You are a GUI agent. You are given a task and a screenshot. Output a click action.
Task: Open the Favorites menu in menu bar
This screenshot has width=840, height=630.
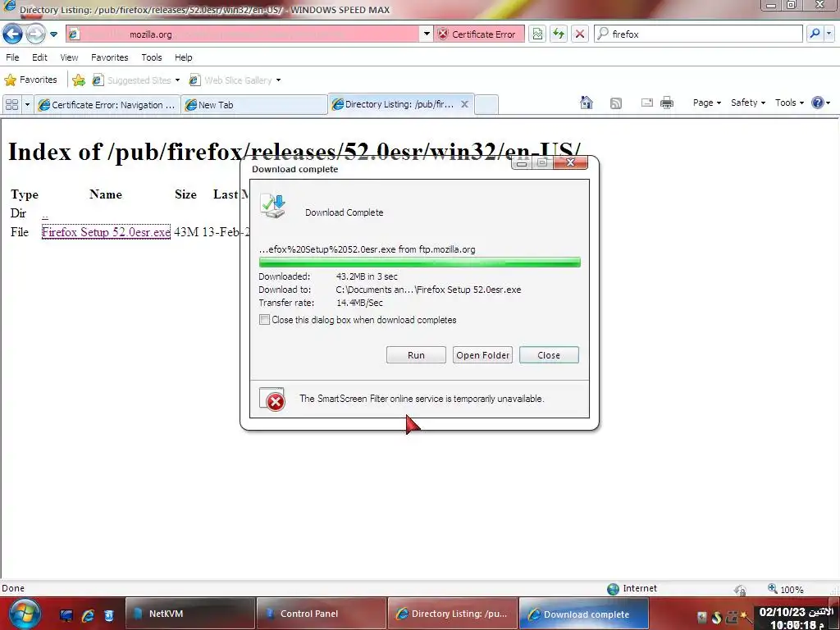coord(110,57)
